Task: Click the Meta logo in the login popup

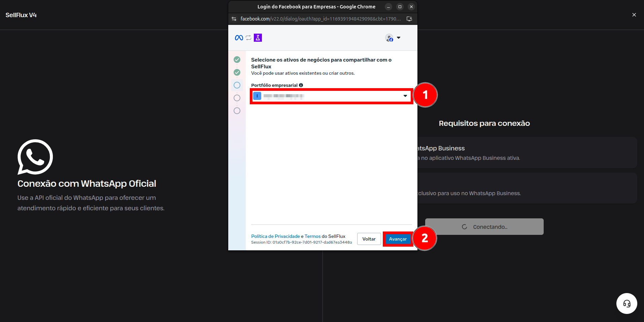Action: (x=239, y=38)
